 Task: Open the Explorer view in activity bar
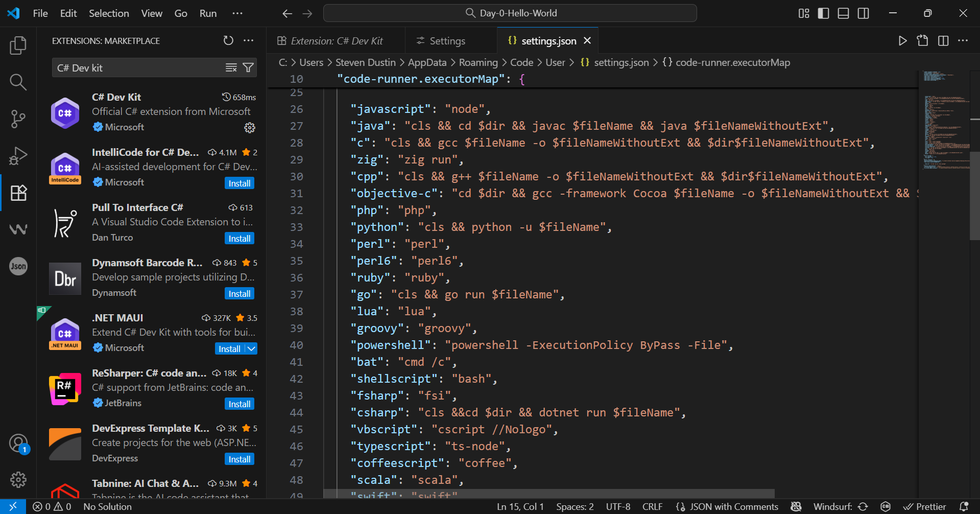click(x=18, y=45)
